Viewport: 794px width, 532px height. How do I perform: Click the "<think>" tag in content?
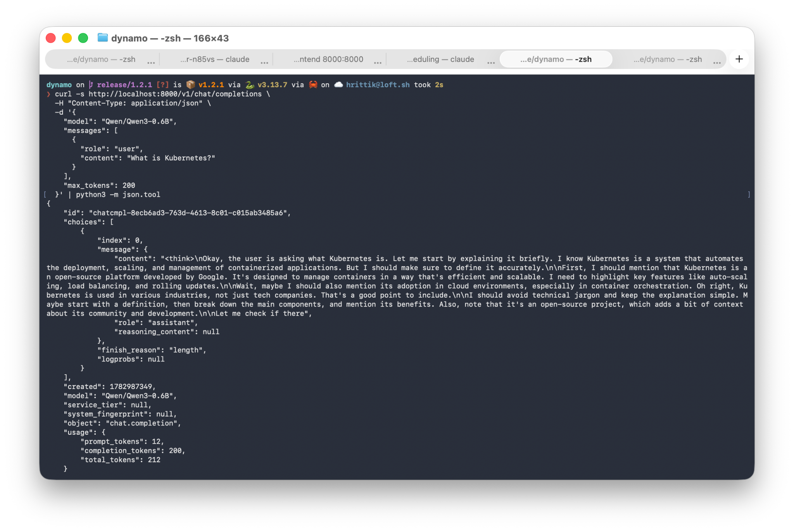(x=180, y=258)
